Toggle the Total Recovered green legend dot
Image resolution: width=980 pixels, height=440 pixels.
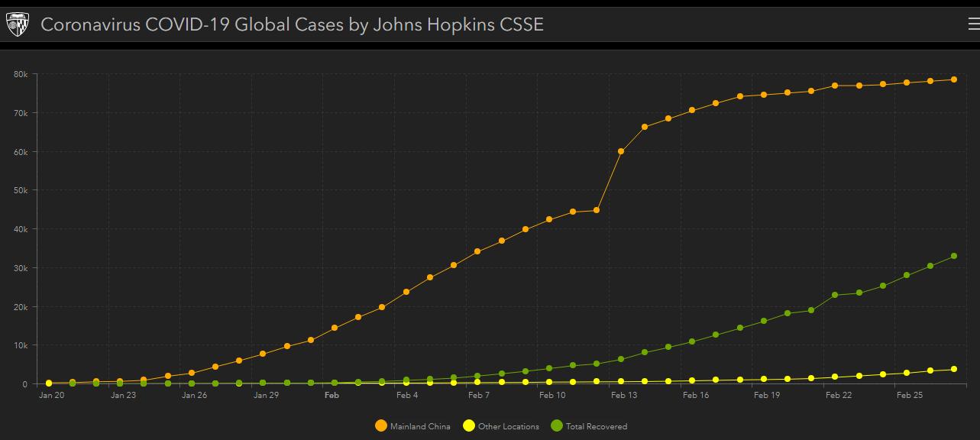pos(557,426)
